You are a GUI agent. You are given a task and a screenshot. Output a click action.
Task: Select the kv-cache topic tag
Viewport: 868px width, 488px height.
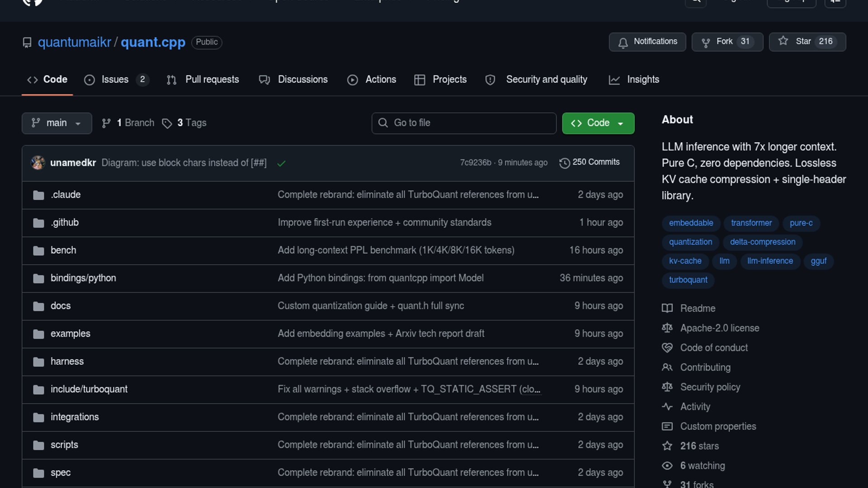tap(685, 261)
